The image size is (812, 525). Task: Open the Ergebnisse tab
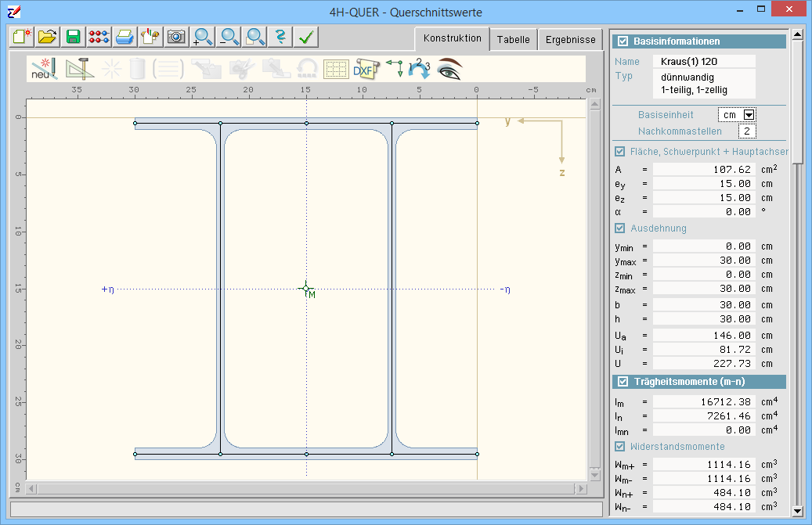click(570, 40)
